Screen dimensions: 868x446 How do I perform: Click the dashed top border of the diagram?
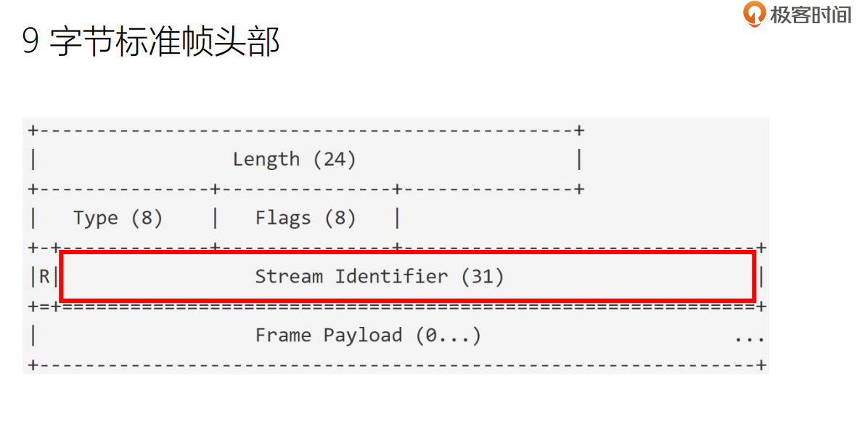305,131
